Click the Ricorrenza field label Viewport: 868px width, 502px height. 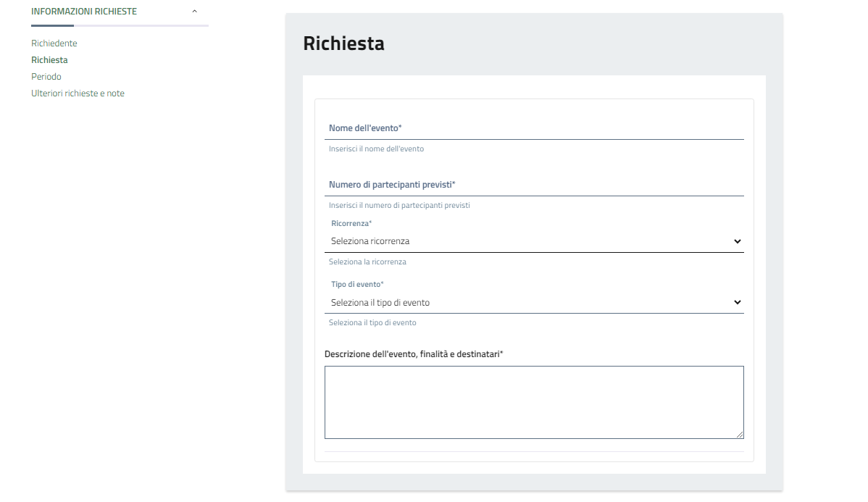[x=351, y=224]
